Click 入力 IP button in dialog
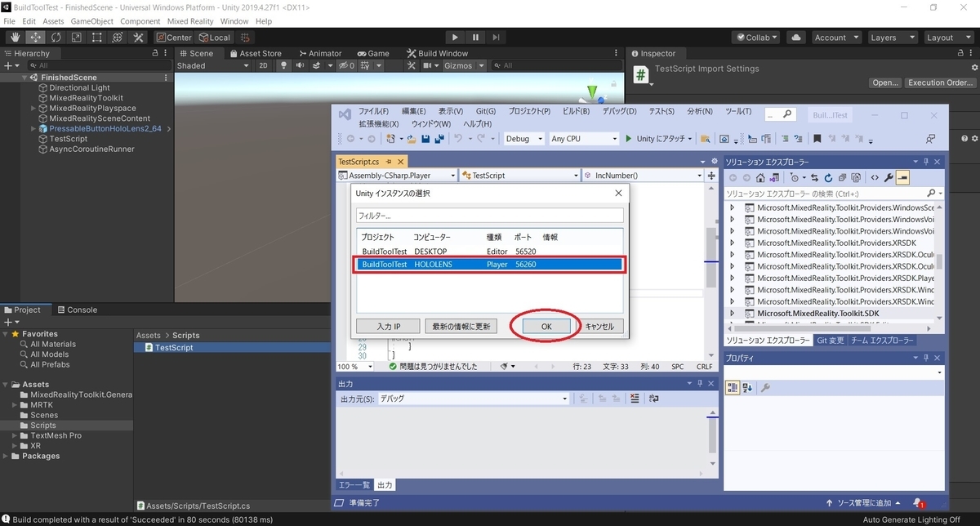Image resolution: width=980 pixels, height=526 pixels. [388, 326]
